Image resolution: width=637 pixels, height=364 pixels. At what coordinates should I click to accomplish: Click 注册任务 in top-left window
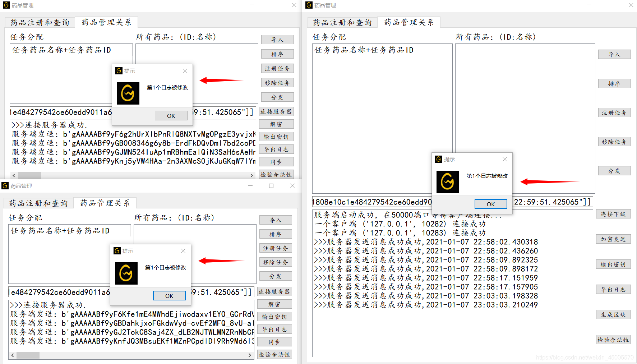(x=277, y=68)
